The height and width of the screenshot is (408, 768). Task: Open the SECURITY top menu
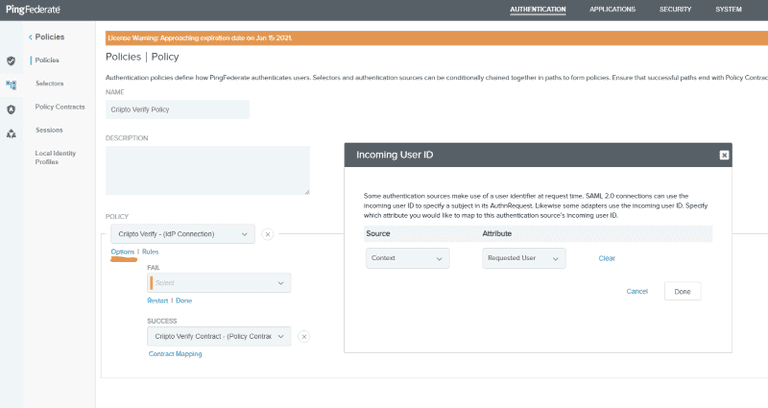(x=675, y=9)
